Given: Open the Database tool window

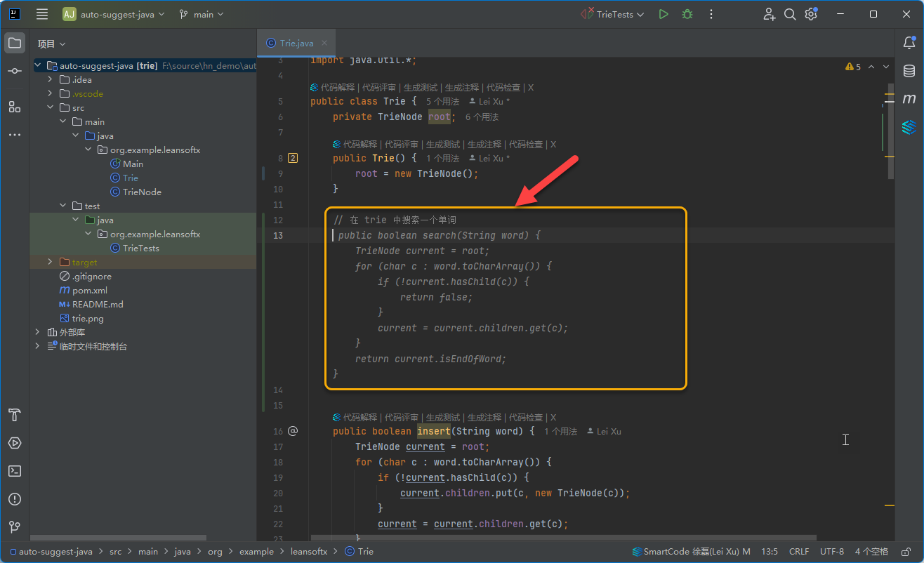Looking at the screenshot, I should 909,71.
